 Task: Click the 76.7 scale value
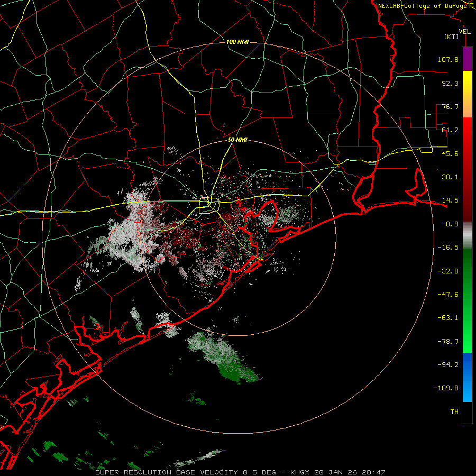[450, 106]
